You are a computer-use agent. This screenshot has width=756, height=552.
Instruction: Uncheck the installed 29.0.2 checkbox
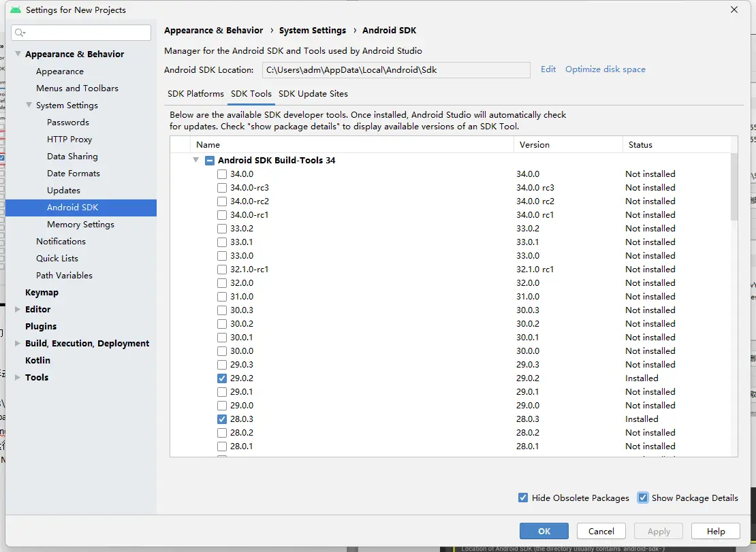tap(222, 378)
